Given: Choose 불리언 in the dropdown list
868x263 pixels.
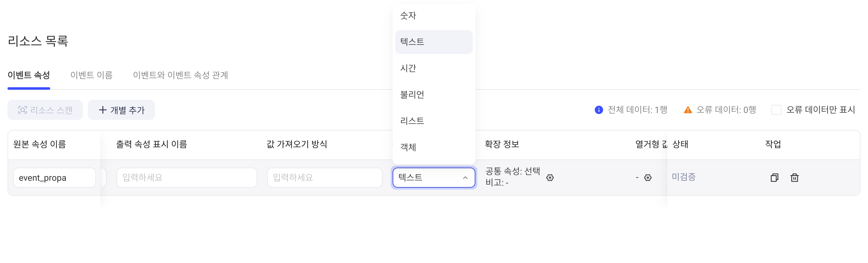Looking at the screenshot, I should pos(434,95).
